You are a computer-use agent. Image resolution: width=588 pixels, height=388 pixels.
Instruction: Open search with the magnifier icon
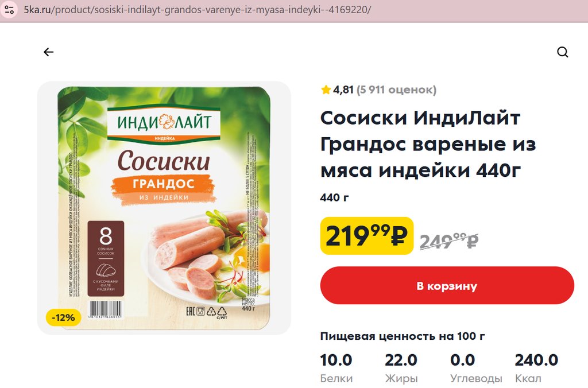click(x=563, y=52)
